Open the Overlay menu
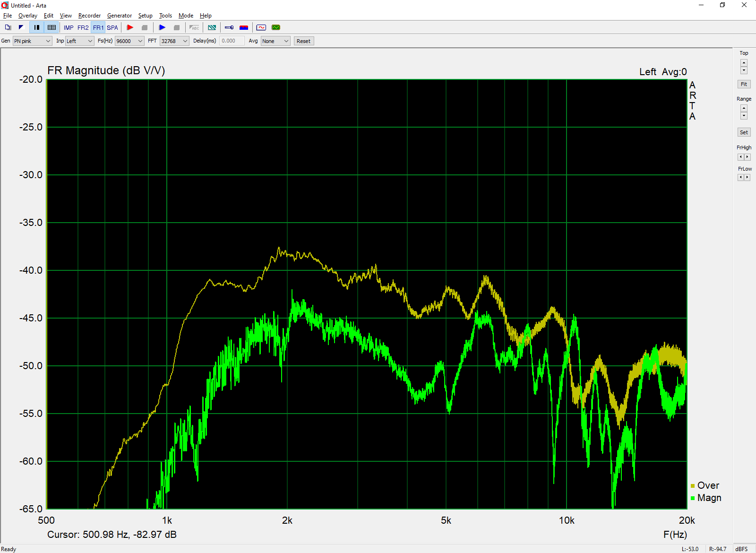This screenshot has height=553, width=756. click(x=28, y=16)
